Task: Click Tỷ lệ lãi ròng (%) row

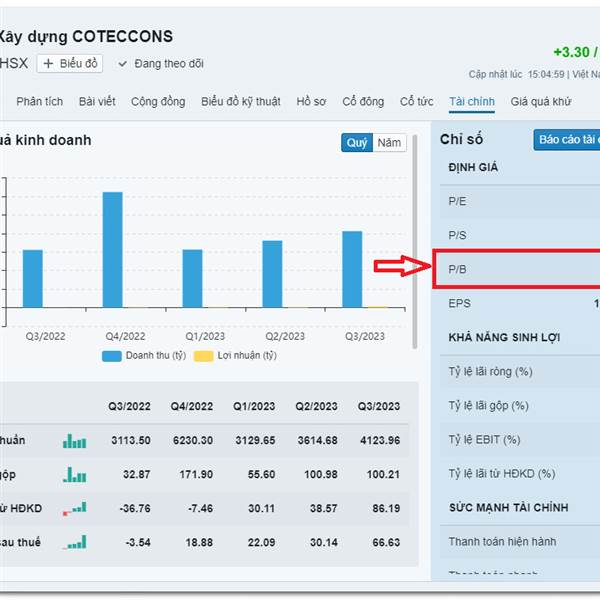Action: tap(520, 372)
